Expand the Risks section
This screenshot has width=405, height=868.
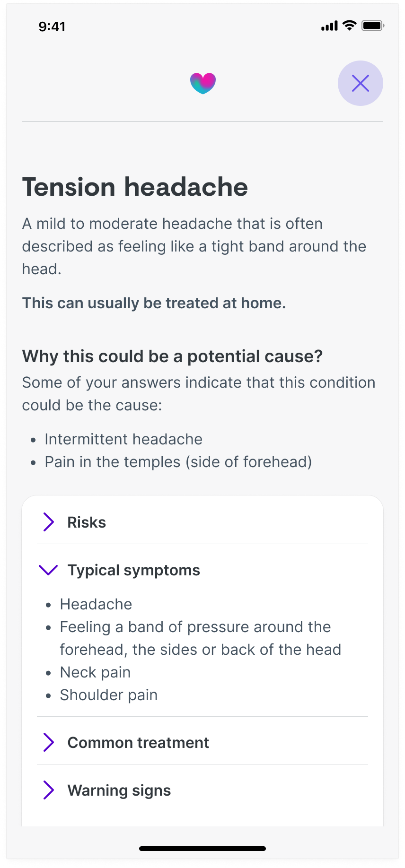(87, 522)
